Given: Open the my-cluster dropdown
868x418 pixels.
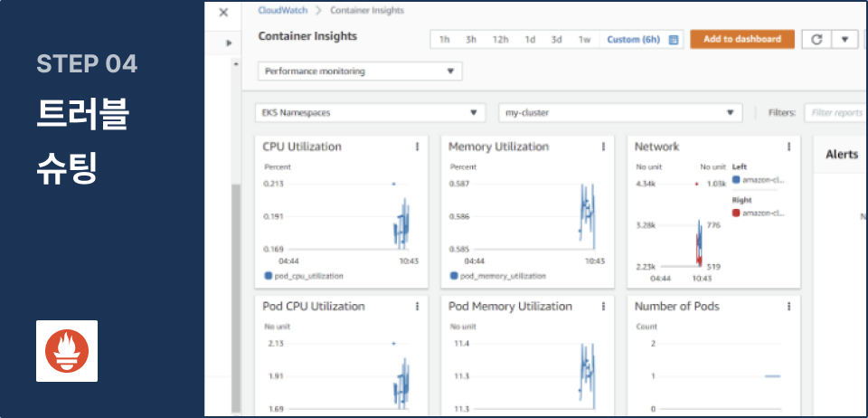Looking at the screenshot, I should (620, 112).
